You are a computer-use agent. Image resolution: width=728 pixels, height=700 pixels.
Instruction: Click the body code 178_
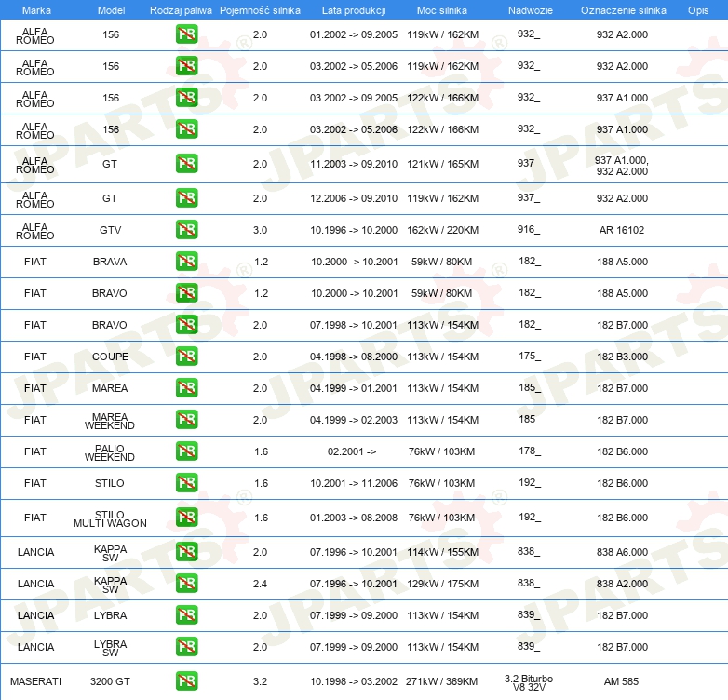click(530, 451)
